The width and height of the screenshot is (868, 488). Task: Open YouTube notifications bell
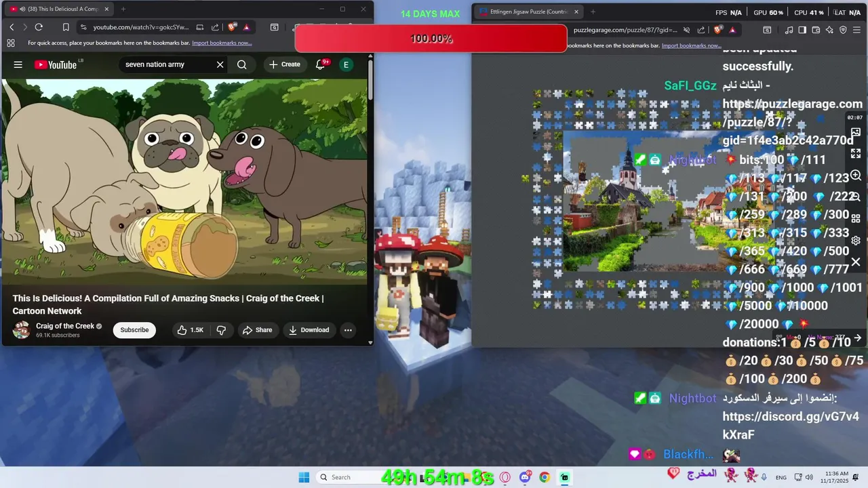[321, 64]
